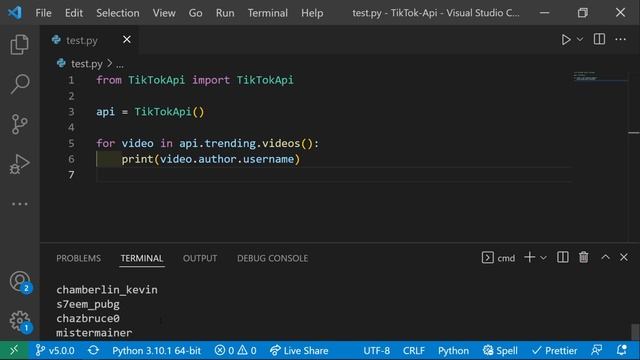Click 'chazbruce0' terminal output line
This screenshot has width=640, height=360.
88,318
